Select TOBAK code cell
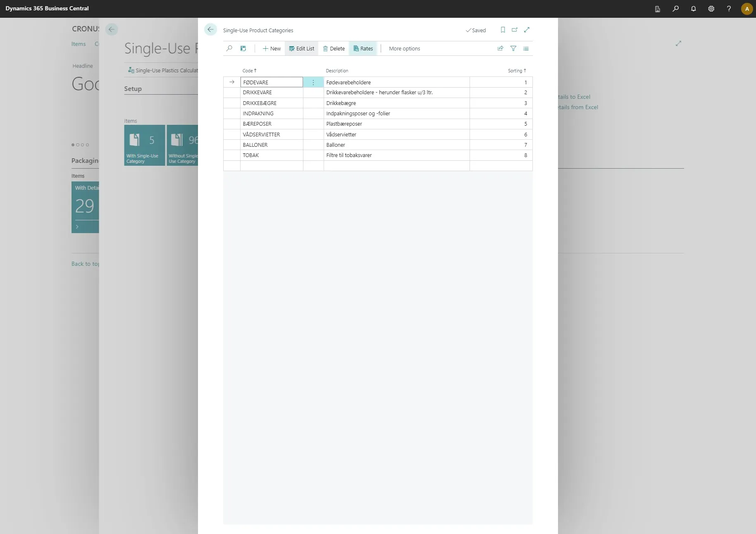Image resolution: width=756 pixels, height=534 pixels. tap(272, 155)
